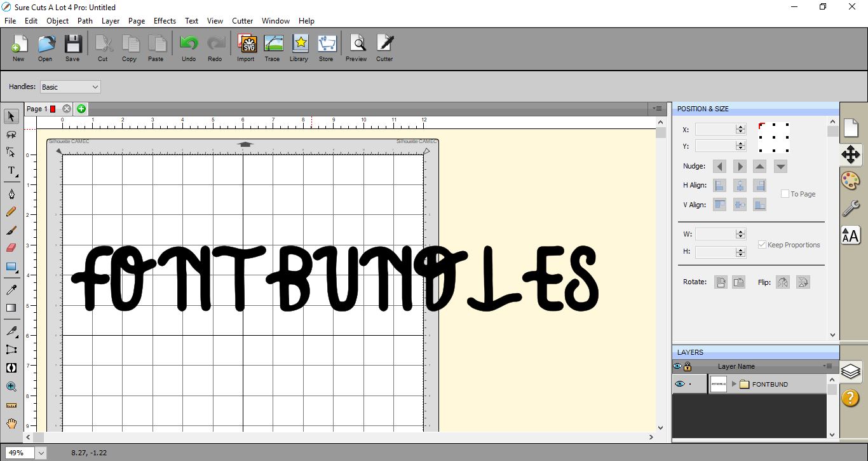Open the Effects menu

tap(165, 21)
